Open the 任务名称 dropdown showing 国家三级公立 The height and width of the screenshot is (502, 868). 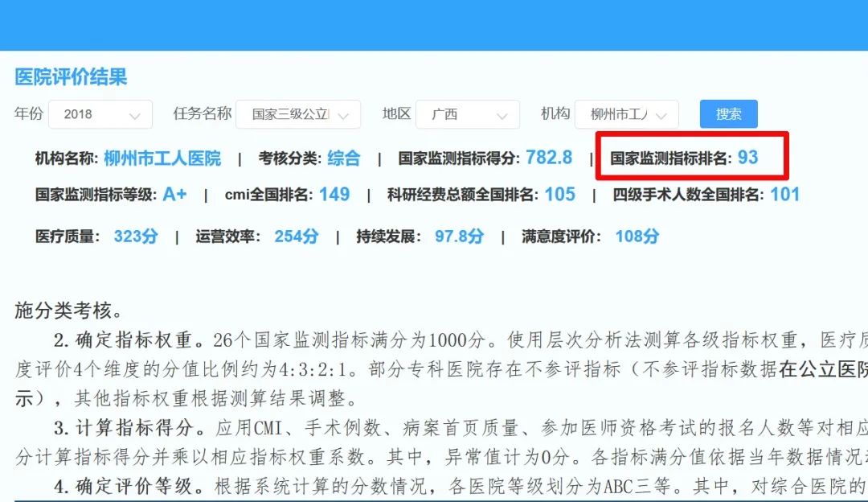click(x=298, y=114)
